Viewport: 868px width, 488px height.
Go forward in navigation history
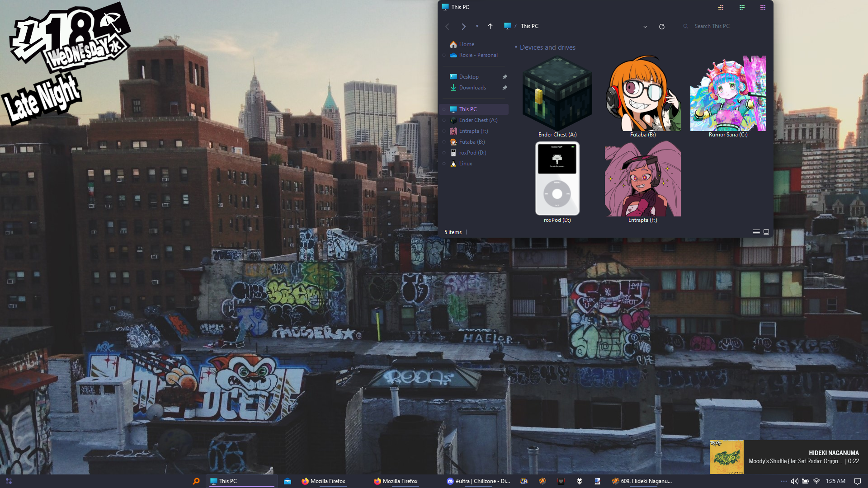click(x=463, y=26)
